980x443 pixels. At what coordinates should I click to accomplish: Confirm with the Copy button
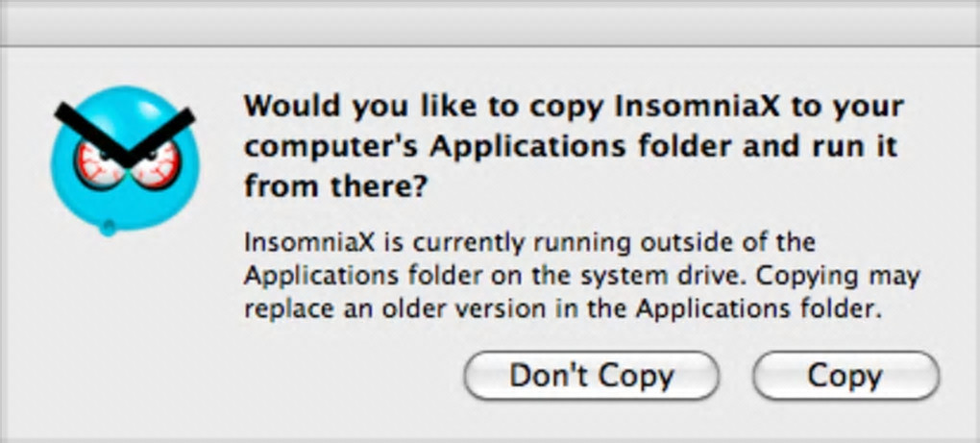click(845, 376)
